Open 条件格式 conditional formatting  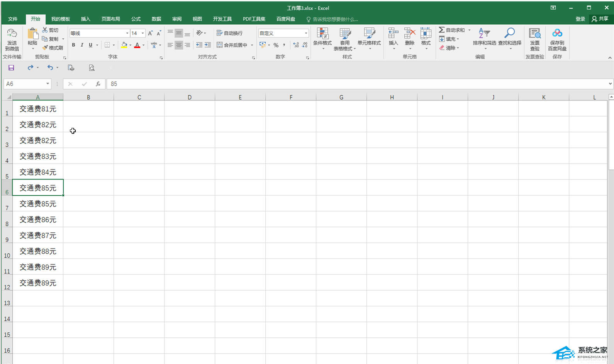(322, 39)
